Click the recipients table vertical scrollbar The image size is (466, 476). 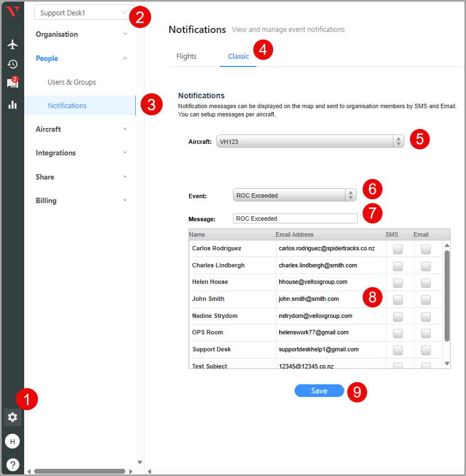[x=447, y=296]
